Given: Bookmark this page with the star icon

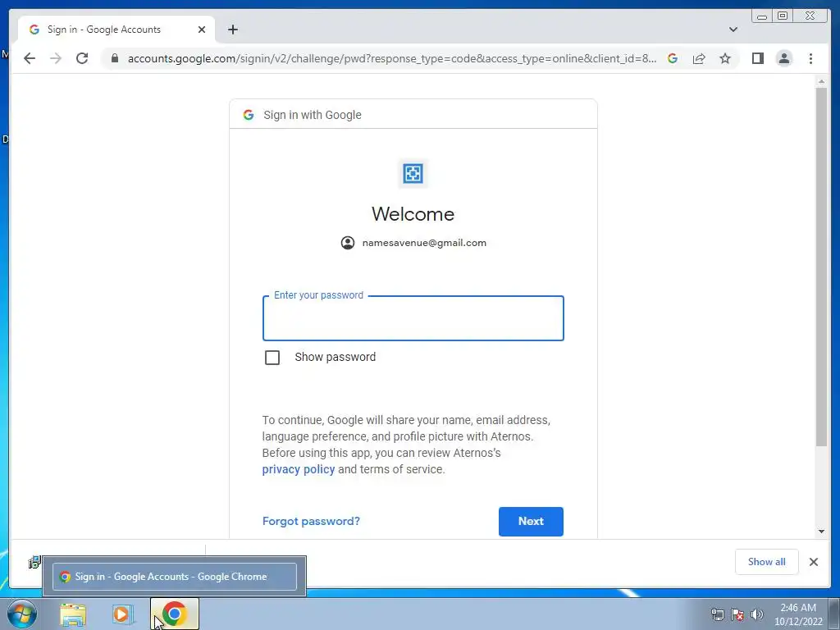Looking at the screenshot, I should click(x=725, y=58).
